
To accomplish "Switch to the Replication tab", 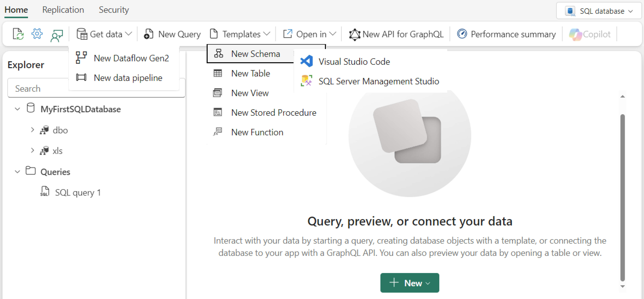I will tap(63, 10).
